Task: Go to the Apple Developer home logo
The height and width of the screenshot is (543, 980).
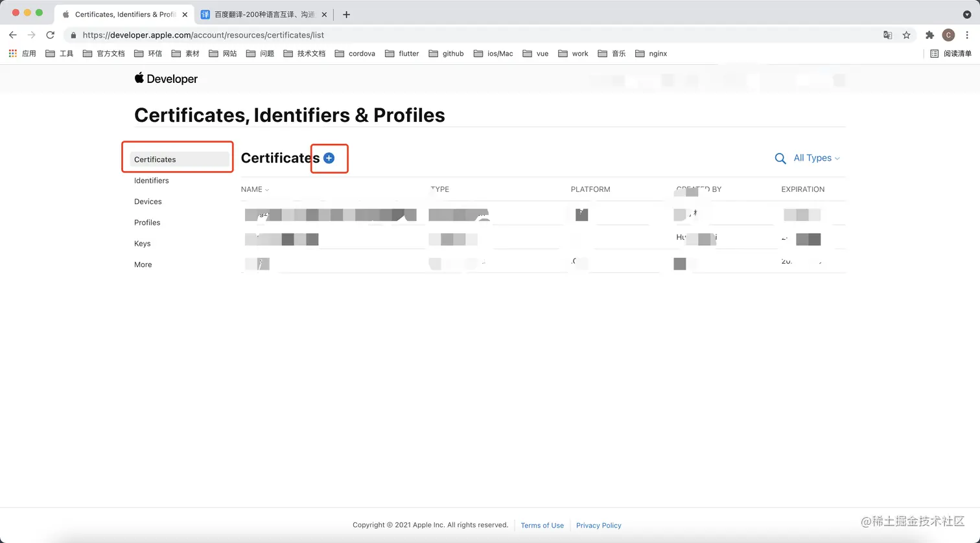Action: [166, 79]
